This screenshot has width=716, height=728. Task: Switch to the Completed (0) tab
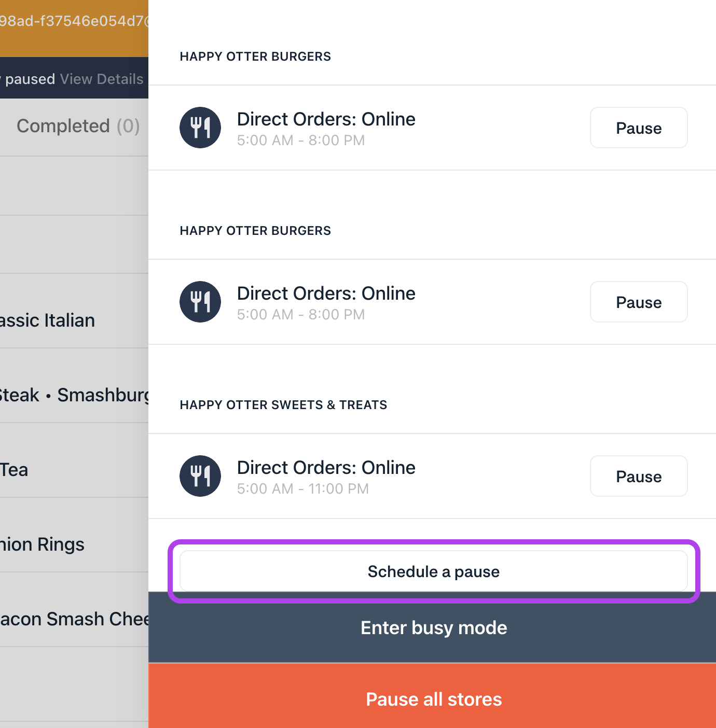tap(78, 126)
